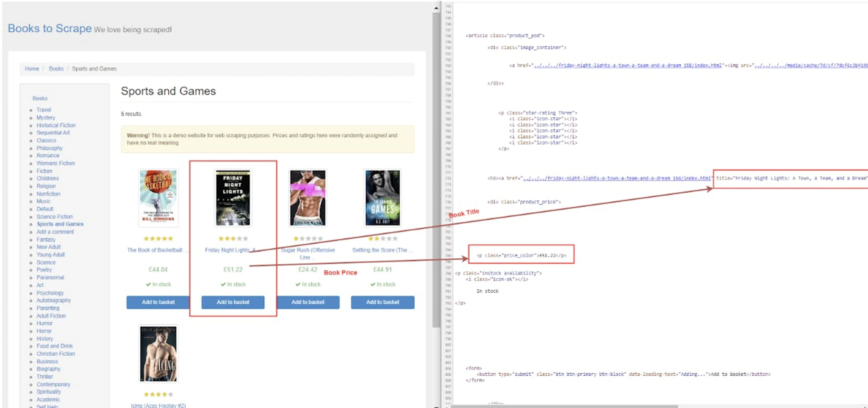Open the Contemporary category
This screenshot has height=408, width=868.
[53, 385]
